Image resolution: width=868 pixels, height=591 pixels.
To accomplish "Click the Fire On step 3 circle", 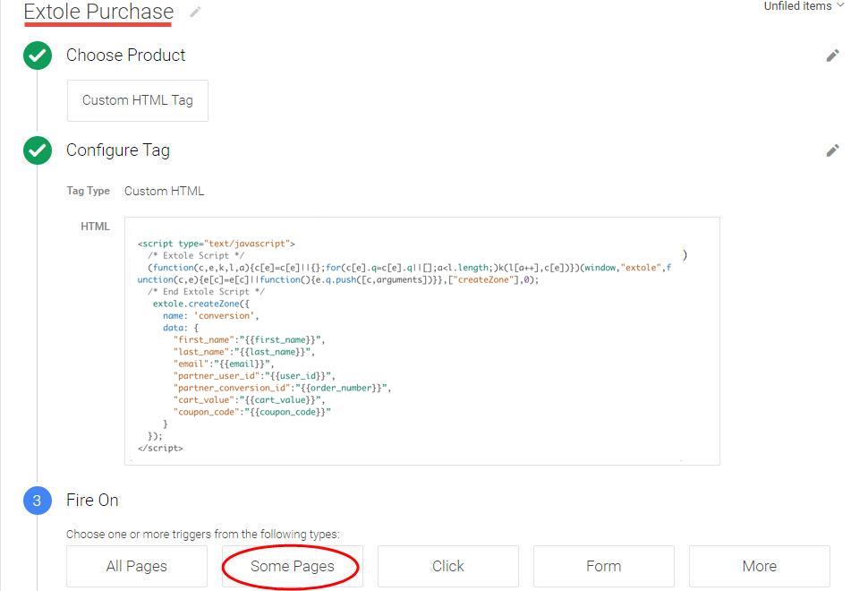I will coord(37,501).
